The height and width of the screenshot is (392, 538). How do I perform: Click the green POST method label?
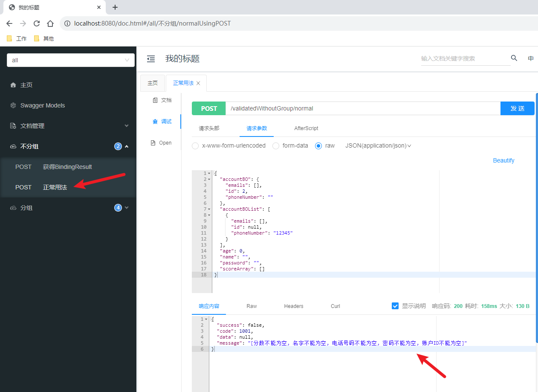(209, 108)
